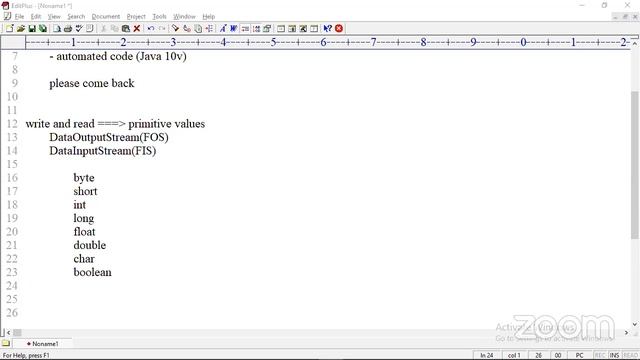Screen dimensions: 640x360
Task: Click the word 'boolean' on line 23
Action: [x=92, y=272]
